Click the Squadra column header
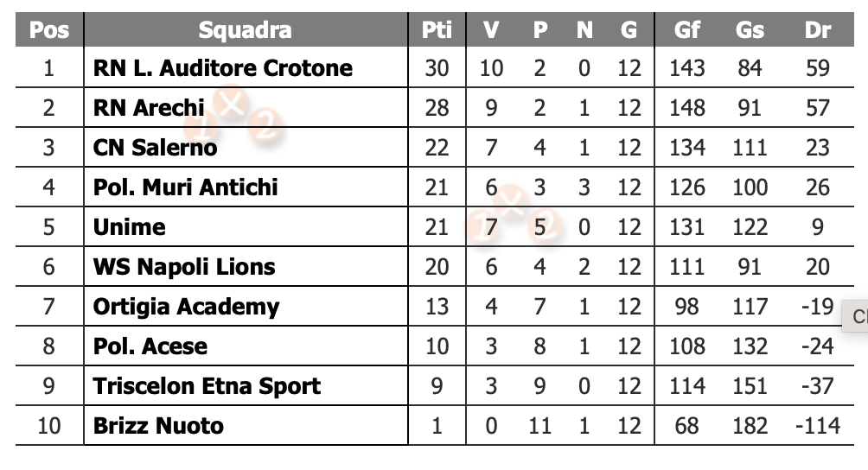Image resolution: width=868 pixels, height=470 pixels. (x=246, y=30)
